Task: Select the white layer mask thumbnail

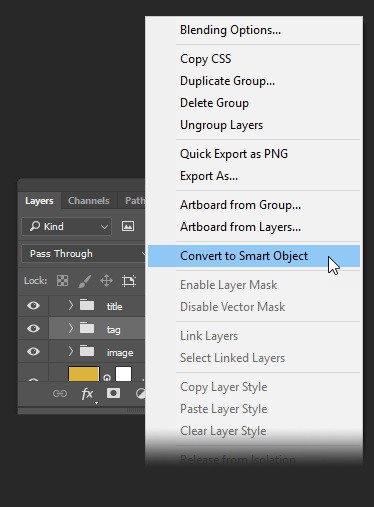Action: click(123, 374)
